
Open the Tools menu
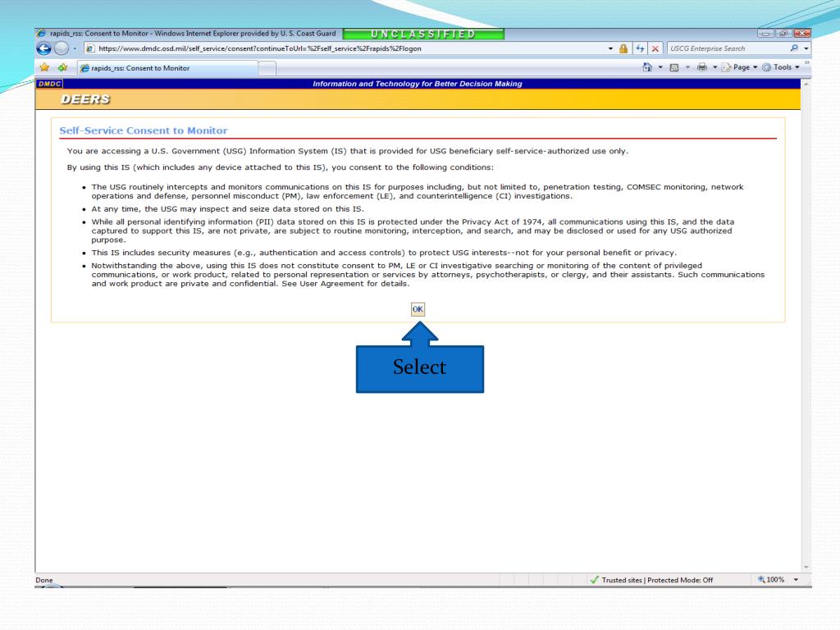click(x=781, y=67)
